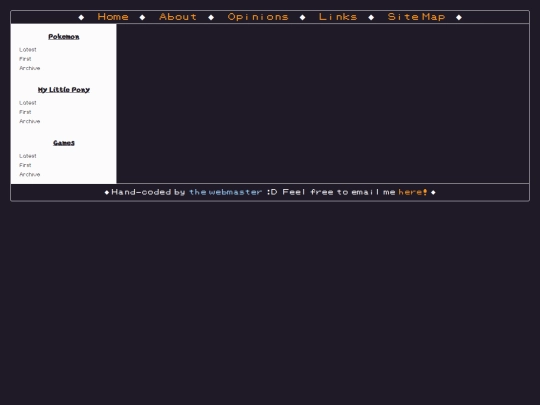The height and width of the screenshot is (405, 540).
Task: Click the Pokemon heading link
Action: pyautogui.click(x=64, y=37)
